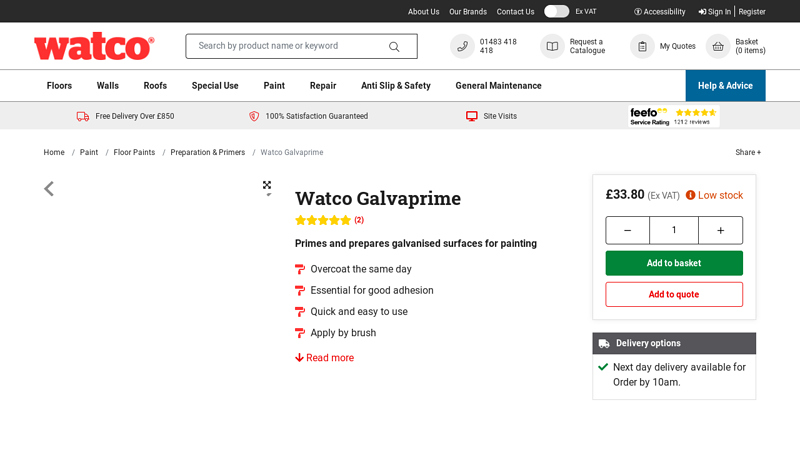Viewport: 800px width, 450px height.
Task: Open My Quotes clipboard icon
Action: [642, 46]
